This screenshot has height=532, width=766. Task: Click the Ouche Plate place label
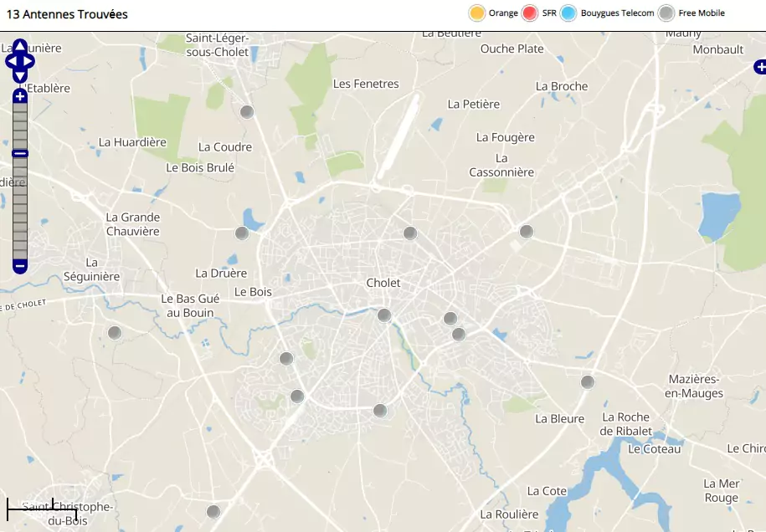coord(512,49)
